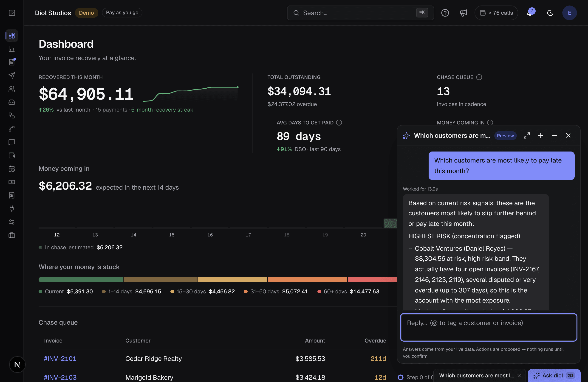Click the 6-month recovery streak text

pyautogui.click(x=162, y=110)
